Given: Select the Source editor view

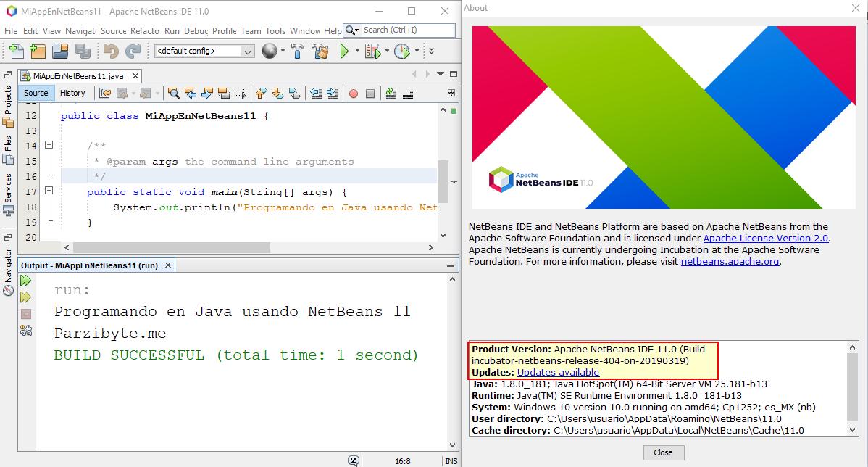Looking at the screenshot, I should pos(36,93).
